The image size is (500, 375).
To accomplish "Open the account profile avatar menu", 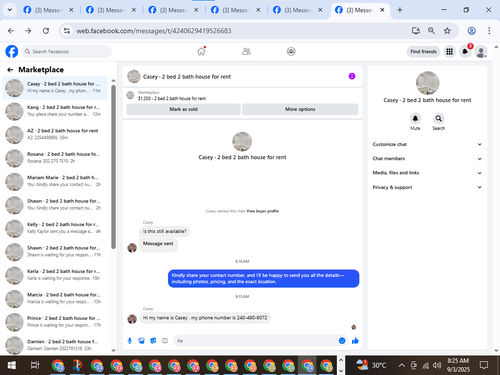I will [x=481, y=52].
